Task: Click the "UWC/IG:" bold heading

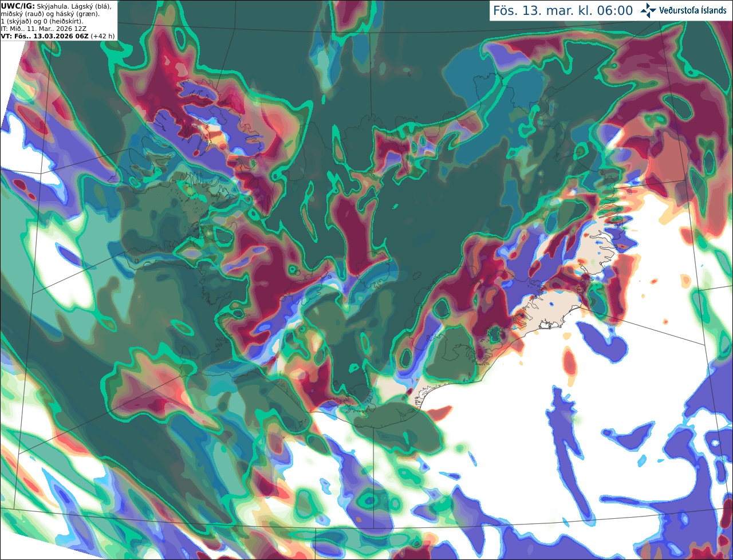Action: pos(17,6)
